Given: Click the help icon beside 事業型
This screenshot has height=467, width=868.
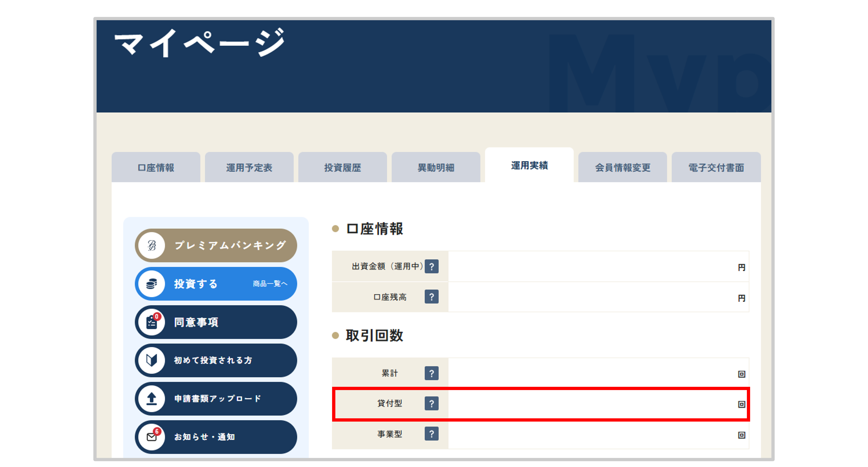Looking at the screenshot, I should (x=431, y=434).
